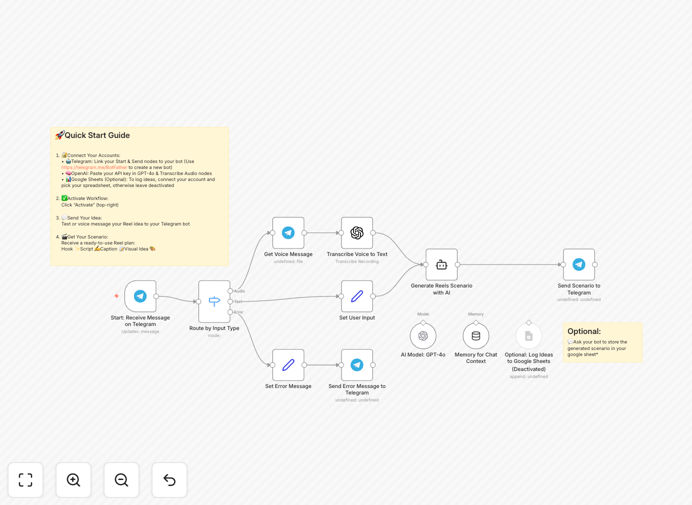Open the Generate Reels Scenario with AI agent node
692x505 pixels.
pos(441,264)
